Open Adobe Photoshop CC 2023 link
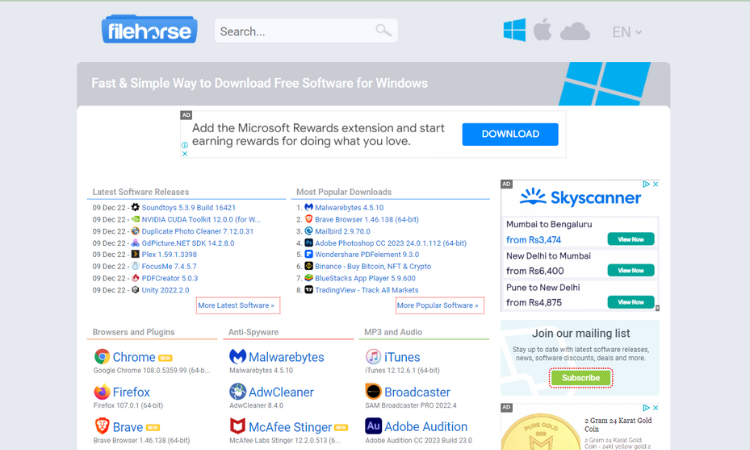750x450 pixels. (391, 243)
